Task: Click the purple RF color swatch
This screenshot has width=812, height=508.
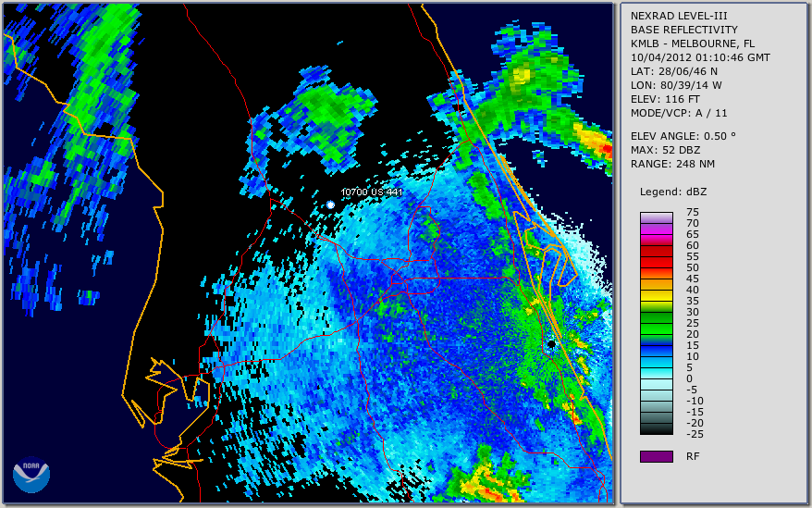Action: 656,456
